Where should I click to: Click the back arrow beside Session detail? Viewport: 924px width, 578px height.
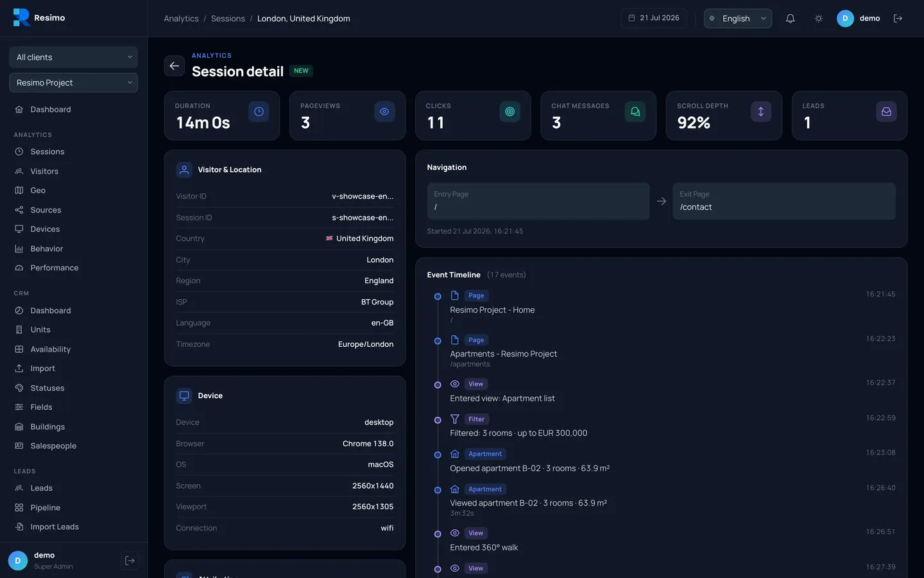[174, 66]
